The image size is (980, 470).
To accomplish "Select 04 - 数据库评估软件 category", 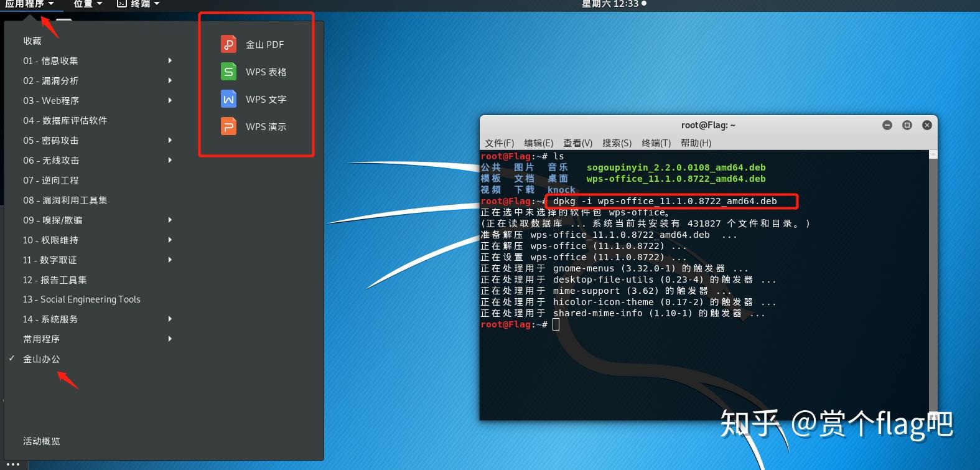I will pyautogui.click(x=65, y=120).
